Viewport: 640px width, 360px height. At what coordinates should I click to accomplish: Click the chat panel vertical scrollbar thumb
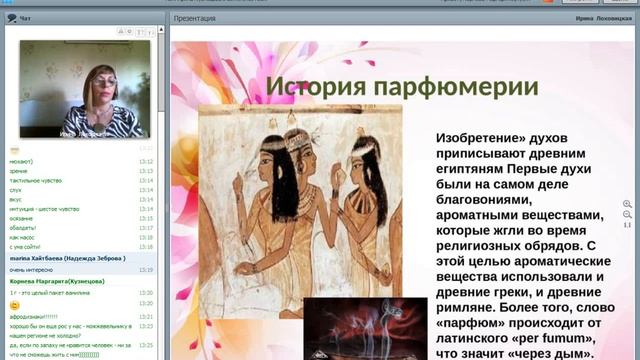[161, 73]
